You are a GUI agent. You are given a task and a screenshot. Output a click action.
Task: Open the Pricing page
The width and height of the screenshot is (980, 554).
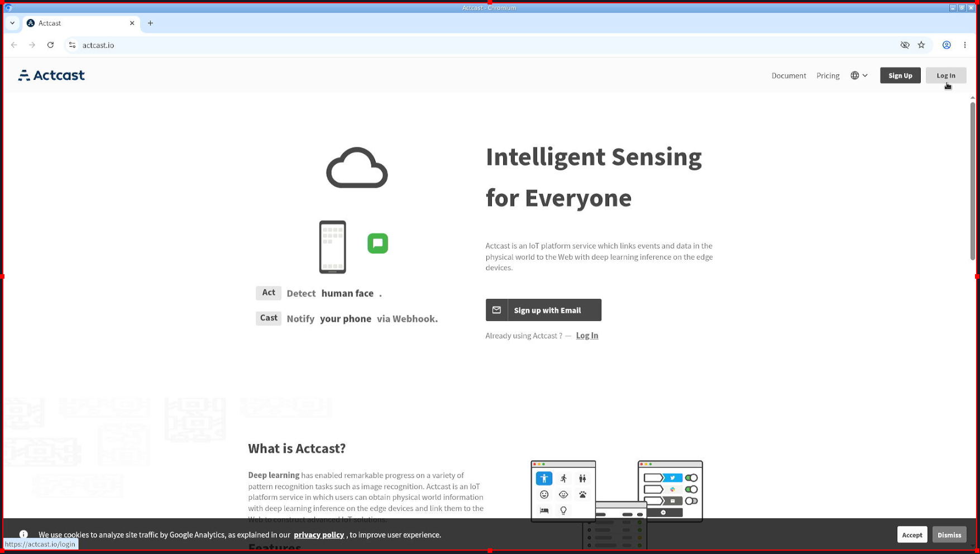828,75
